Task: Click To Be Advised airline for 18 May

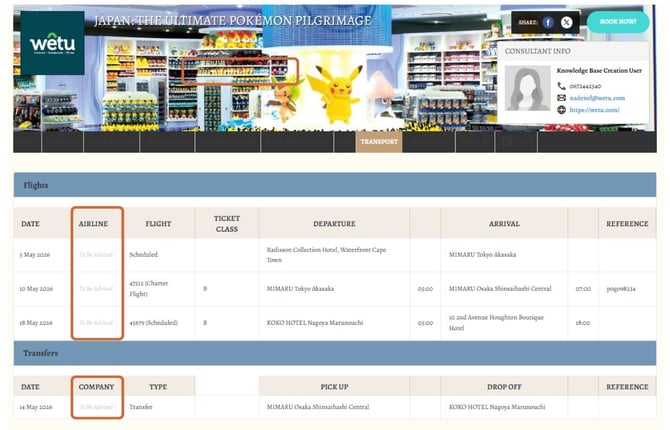Action: pyautogui.click(x=96, y=323)
